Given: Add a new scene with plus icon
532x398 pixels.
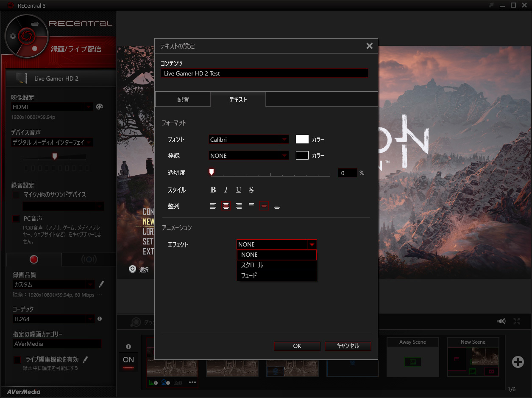Looking at the screenshot, I should pos(518,362).
